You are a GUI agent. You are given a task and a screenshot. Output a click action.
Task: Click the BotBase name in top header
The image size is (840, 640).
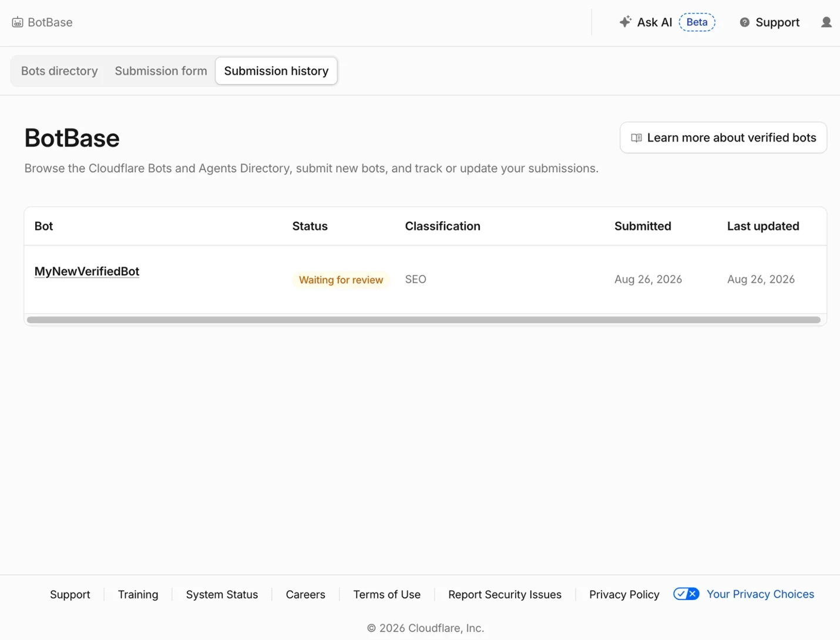tap(50, 22)
